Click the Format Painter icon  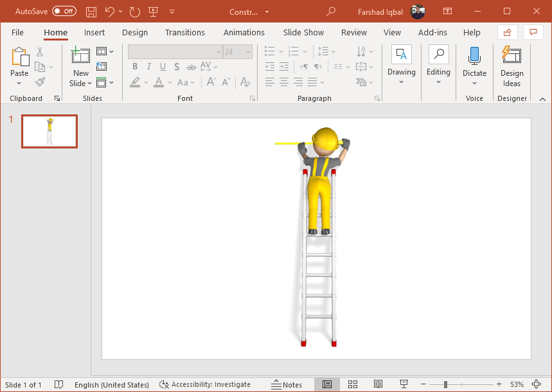point(40,82)
